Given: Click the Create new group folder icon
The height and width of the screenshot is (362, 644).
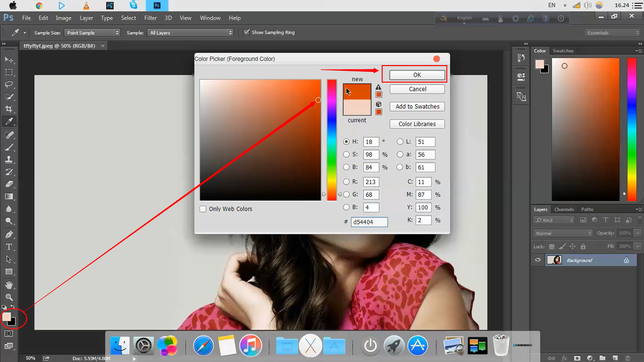Looking at the screenshot, I should coord(602,358).
